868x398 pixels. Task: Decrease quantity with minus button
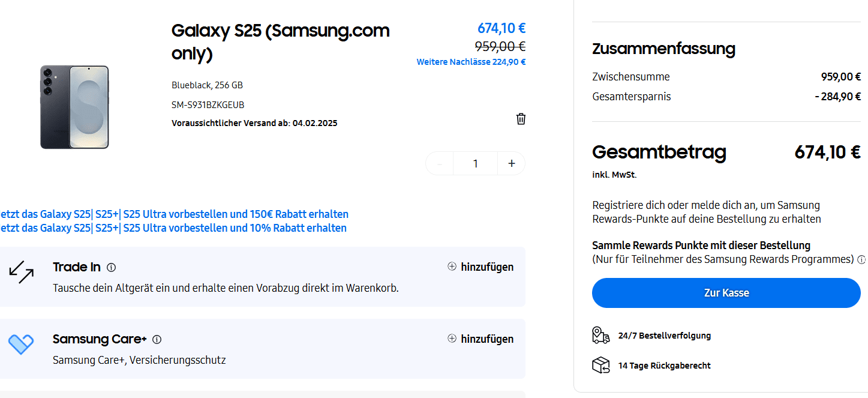point(440,163)
